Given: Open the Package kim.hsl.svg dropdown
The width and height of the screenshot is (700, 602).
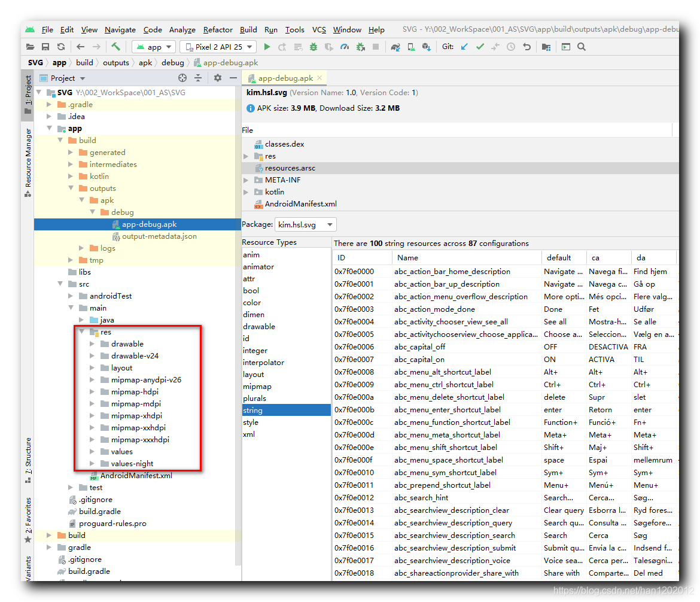Looking at the screenshot, I should [x=305, y=224].
